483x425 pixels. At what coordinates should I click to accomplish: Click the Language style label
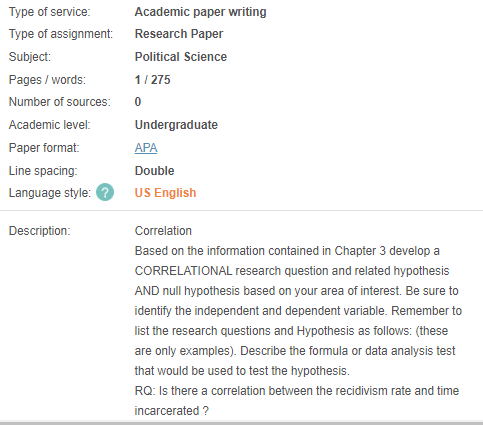click(50, 193)
